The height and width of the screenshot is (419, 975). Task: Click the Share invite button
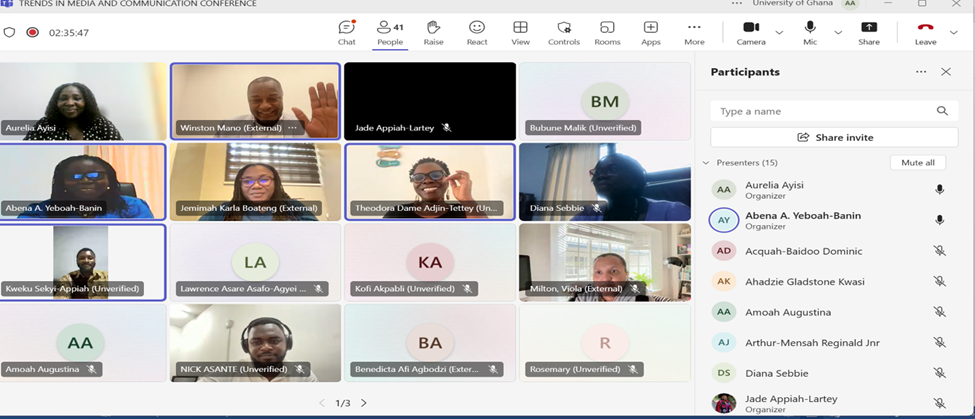pos(834,137)
